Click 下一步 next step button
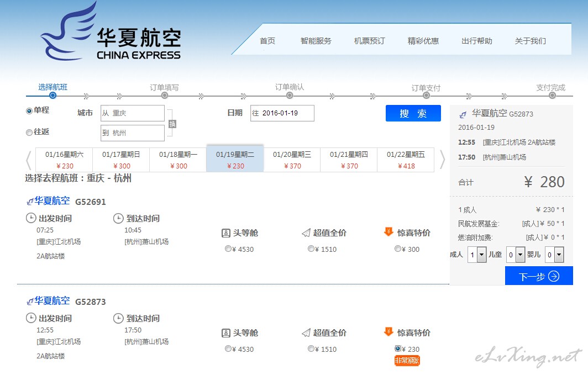Viewport: 588px width, 375px height. click(x=539, y=276)
